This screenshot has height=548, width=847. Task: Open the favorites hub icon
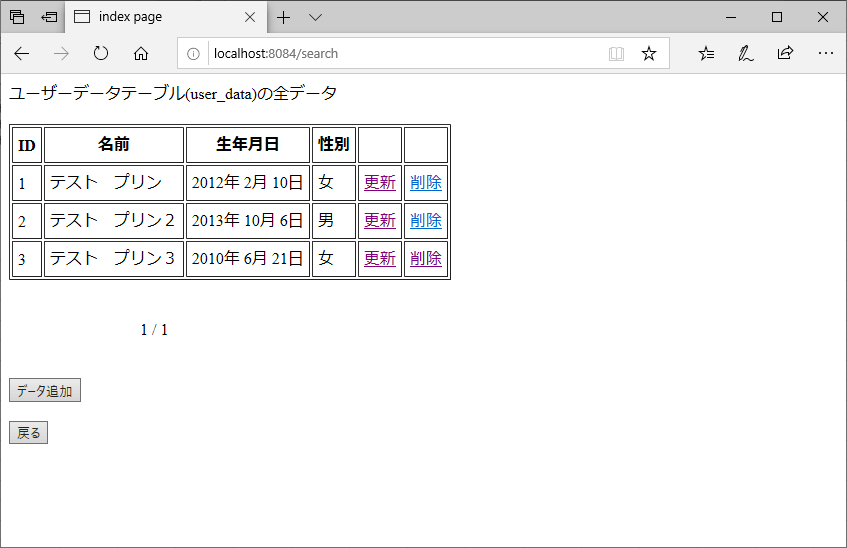tap(706, 54)
